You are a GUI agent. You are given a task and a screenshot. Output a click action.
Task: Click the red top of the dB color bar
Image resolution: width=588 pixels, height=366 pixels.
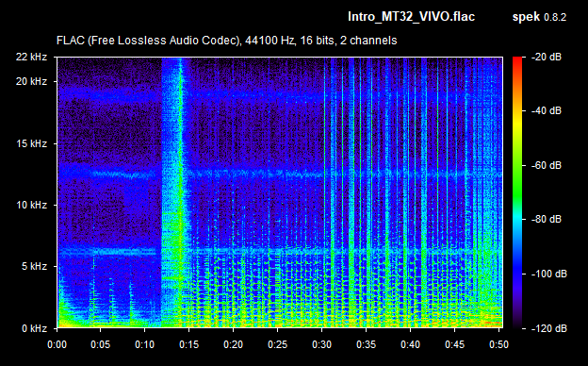517,60
